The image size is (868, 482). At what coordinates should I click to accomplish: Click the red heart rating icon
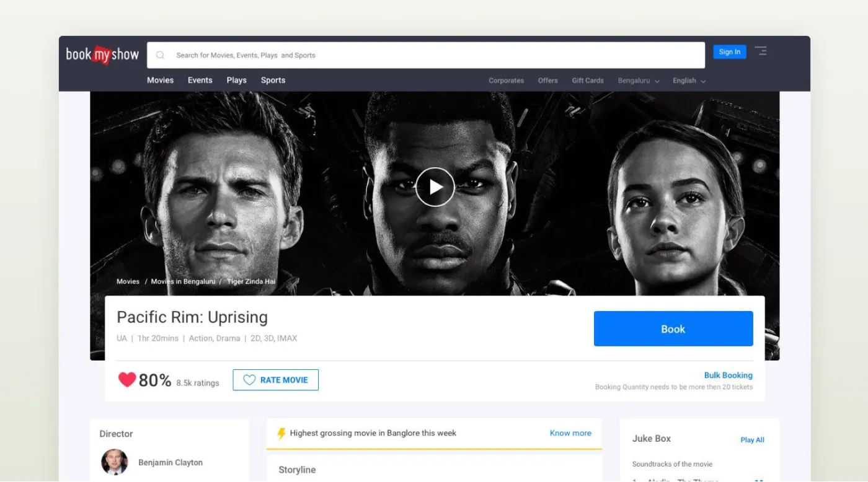[x=126, y=380]
